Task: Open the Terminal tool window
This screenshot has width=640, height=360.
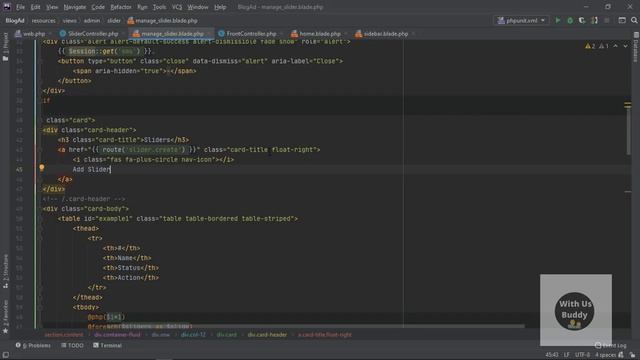Action: pyautogui.click(x=107, y=345)
